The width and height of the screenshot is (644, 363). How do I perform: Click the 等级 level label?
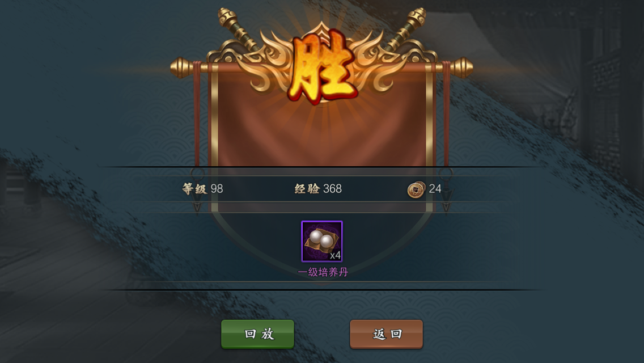click(x=194, y=189)
